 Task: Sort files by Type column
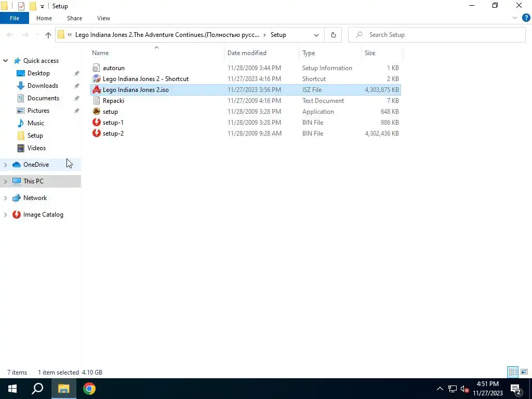point(330,53)
